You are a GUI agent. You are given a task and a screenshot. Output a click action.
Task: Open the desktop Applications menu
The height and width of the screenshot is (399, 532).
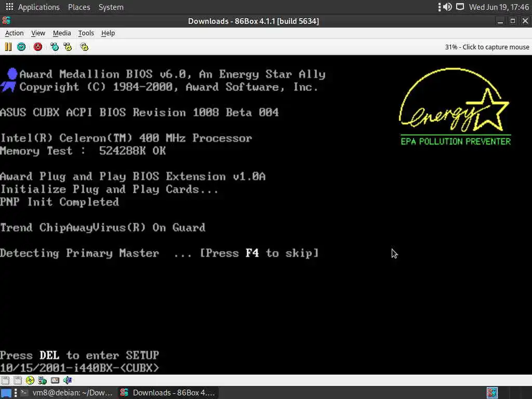(x=38, y=7)
